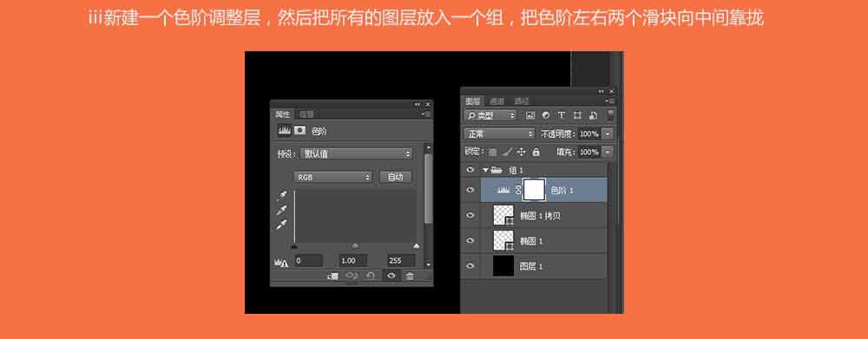Switch to the 图层 Layers tab
The width and height of the screenshot is (868, 339).
tap(473, 101)
